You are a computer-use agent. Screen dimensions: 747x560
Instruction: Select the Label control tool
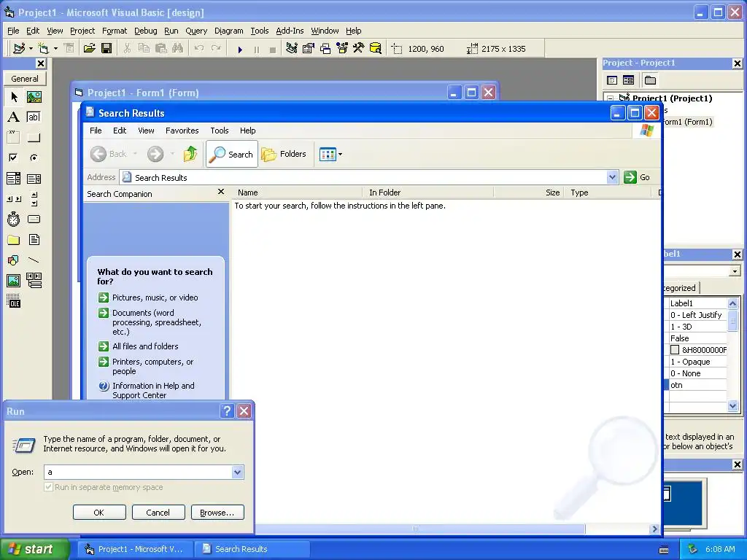coord(14,117)
